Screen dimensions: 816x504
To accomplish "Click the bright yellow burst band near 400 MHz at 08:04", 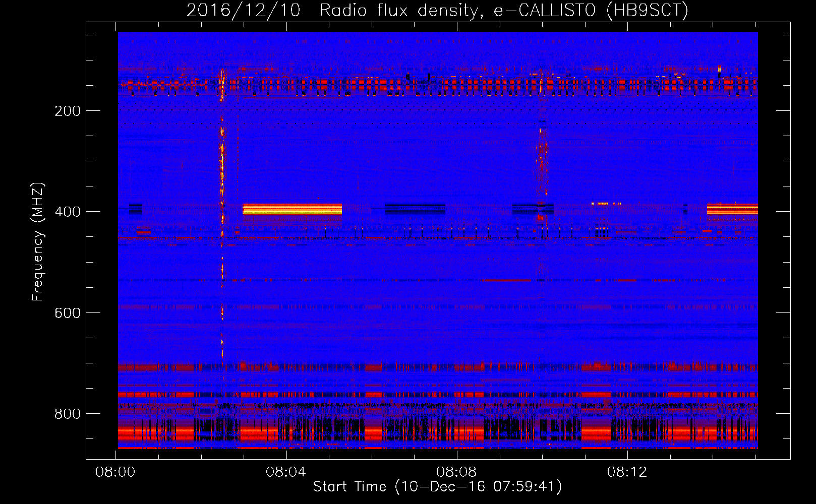I will pyautogui.click(x=292, y=209).
